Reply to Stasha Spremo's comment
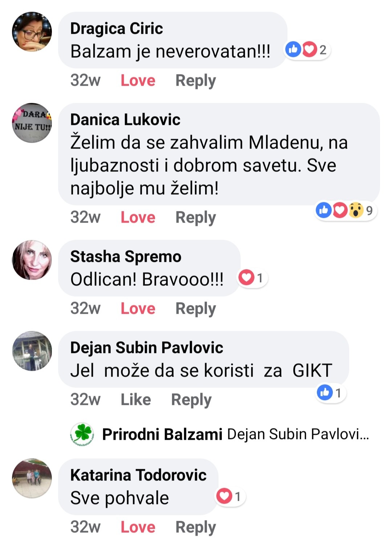392x548 pixels. (x=196, y=309)
